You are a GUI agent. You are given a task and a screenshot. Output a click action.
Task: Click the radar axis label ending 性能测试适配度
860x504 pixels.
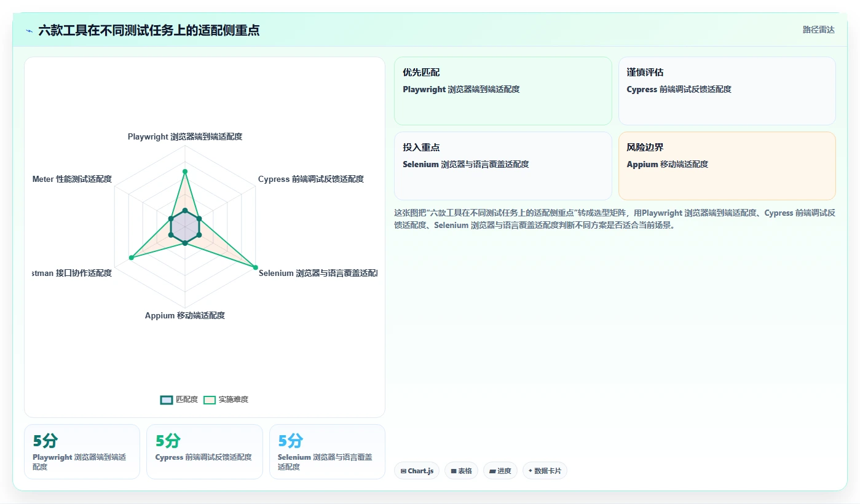point(72,179)
